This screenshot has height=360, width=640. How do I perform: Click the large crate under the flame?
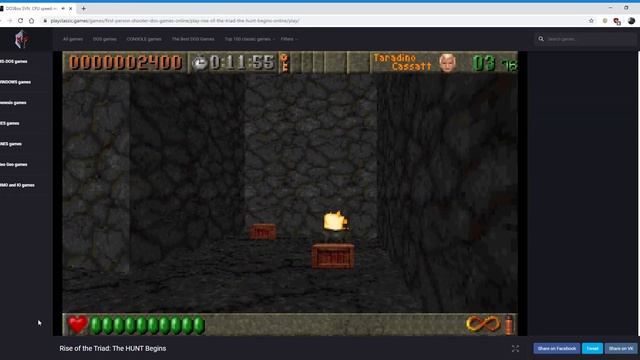(x=333, y=256)
